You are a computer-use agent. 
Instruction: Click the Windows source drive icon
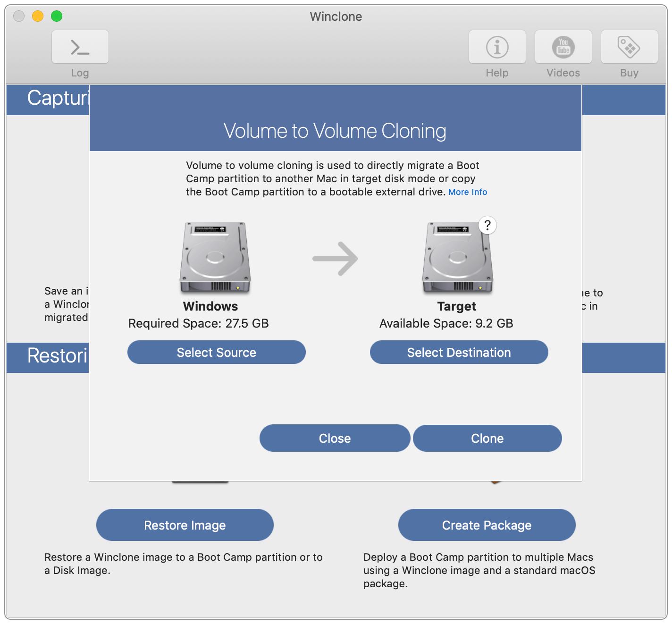pyautogui.click(x=215, y=257)
